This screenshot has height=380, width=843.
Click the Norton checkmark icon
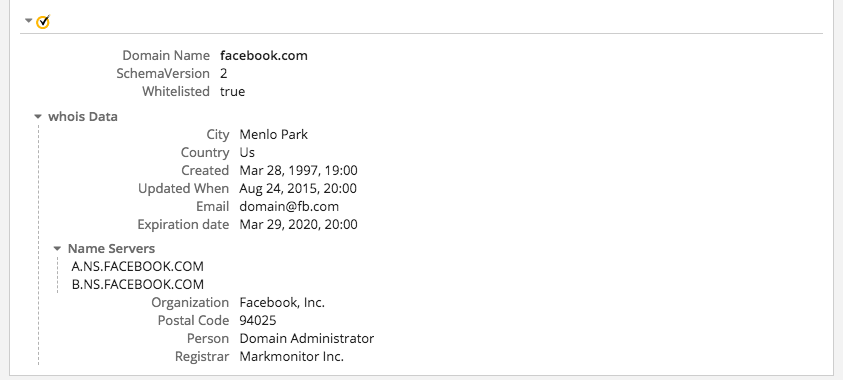[43, 21]
